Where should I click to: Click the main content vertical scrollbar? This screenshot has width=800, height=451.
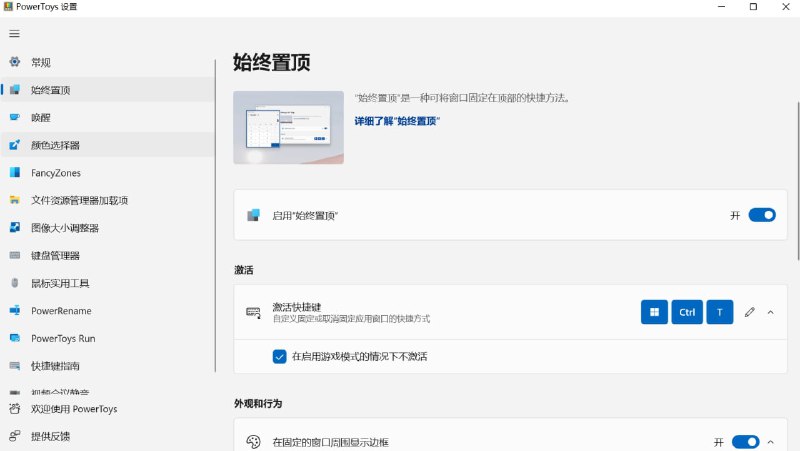(798, 181)
